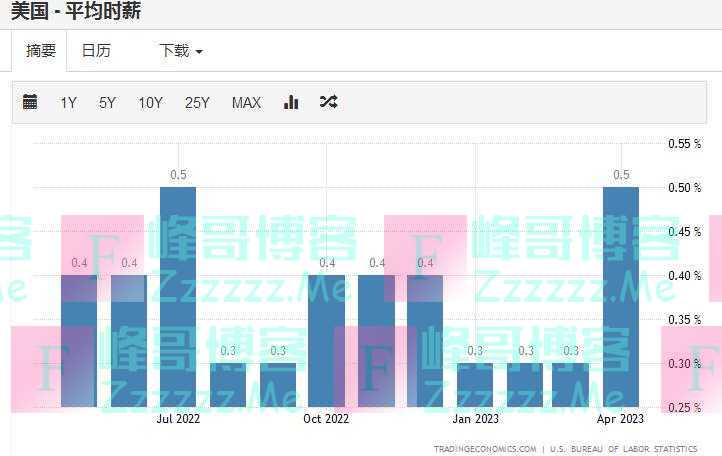Click the TRADINGECONOMICS.COM source text

485,449
